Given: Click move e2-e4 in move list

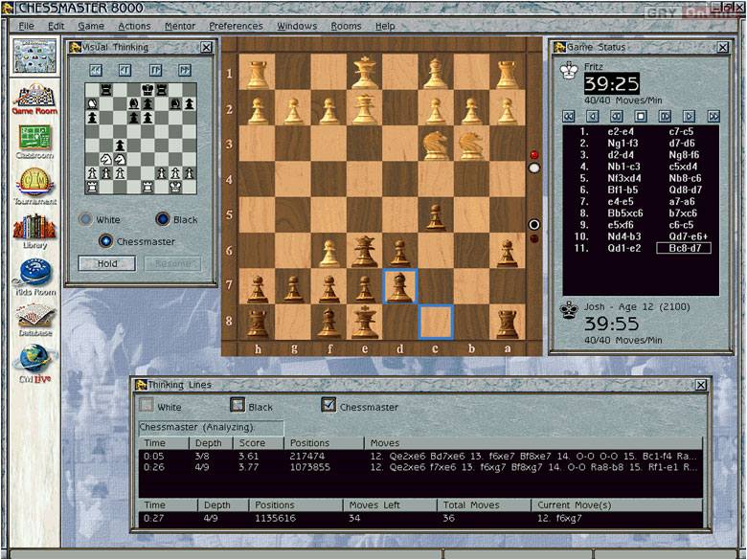Looking at the screenshot, I should coord(621,131).
